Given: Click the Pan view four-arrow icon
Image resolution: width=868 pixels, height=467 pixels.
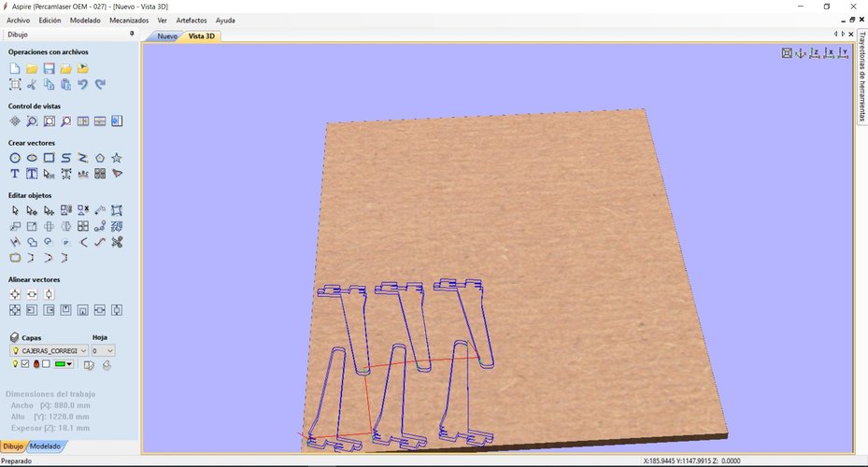Looking at the screenshot, I should pos(15,121).
